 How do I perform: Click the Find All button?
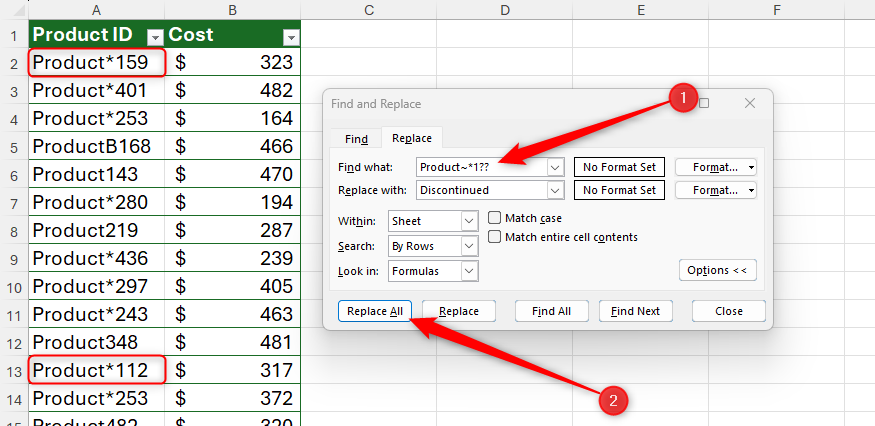click(x=550, y=311)
